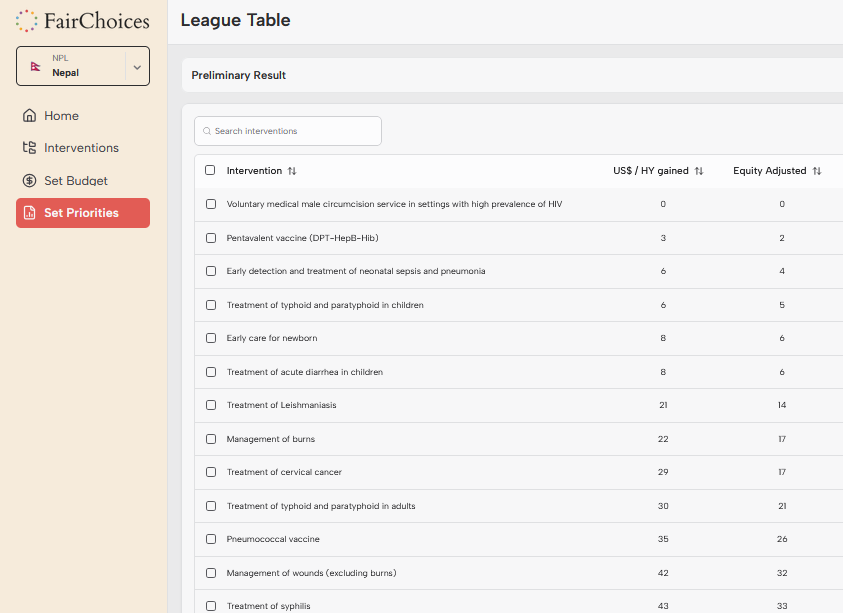Screen dimensions: 843x613
Task: Sort by Equity Adjusted column arrows
Action: [x=817, y=171]
